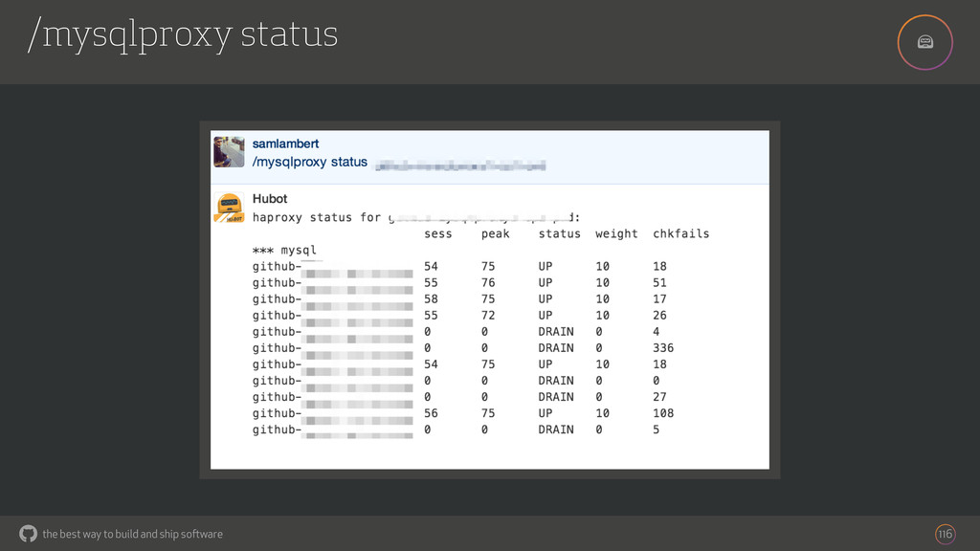Open samlambert's avatar picture

coord(229,152)
